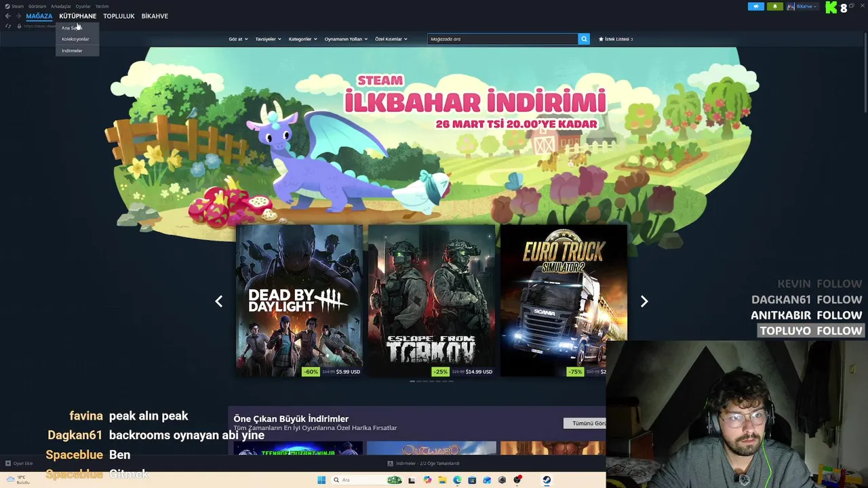Open the Dead by Daylight game card
Screen dimensions: 868x488
click(299, 301)
